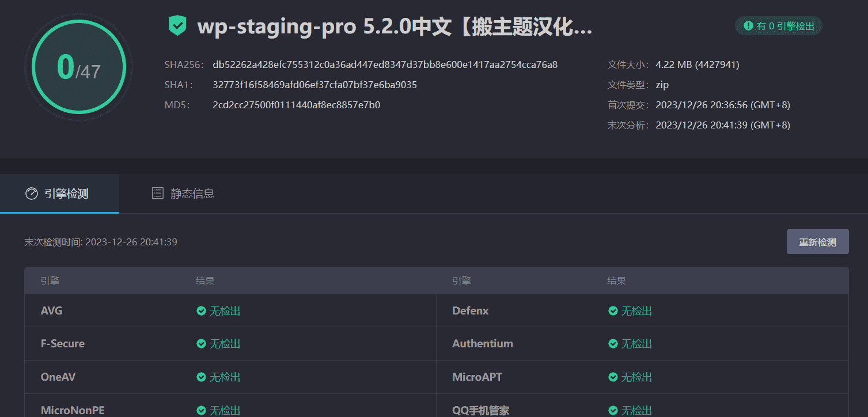Click the 无检出 result for Authentium
The height and width of the screenshot is (417, 868).
tap(636, 344)
